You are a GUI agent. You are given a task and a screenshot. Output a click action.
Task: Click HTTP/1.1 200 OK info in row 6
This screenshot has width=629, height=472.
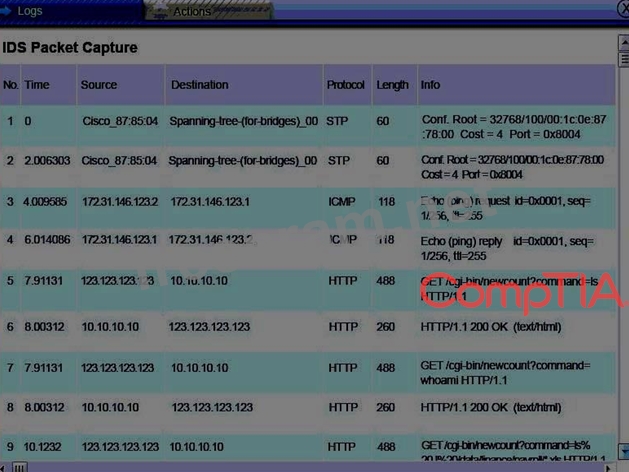(x=491, y=327)
